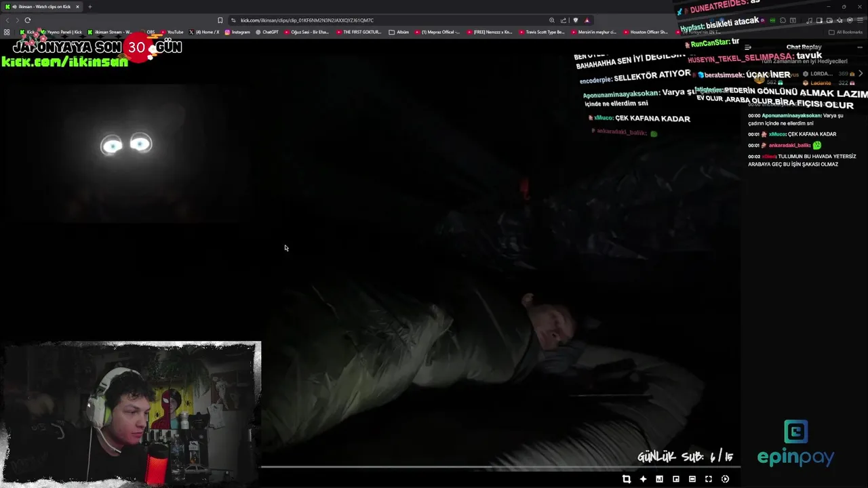868x488 pixels.
Task: Open the zoom magnifier icon in address bar
Action: tap(552, 20)
